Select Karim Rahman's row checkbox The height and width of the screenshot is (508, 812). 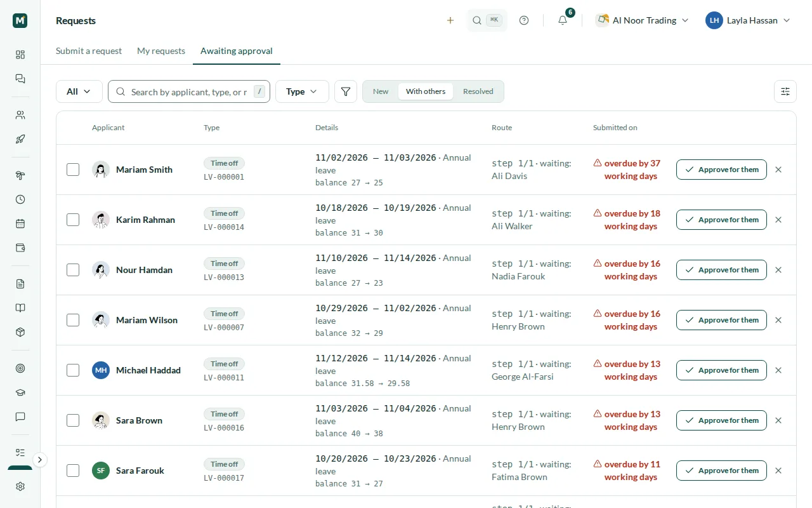(x=73, y=220)
